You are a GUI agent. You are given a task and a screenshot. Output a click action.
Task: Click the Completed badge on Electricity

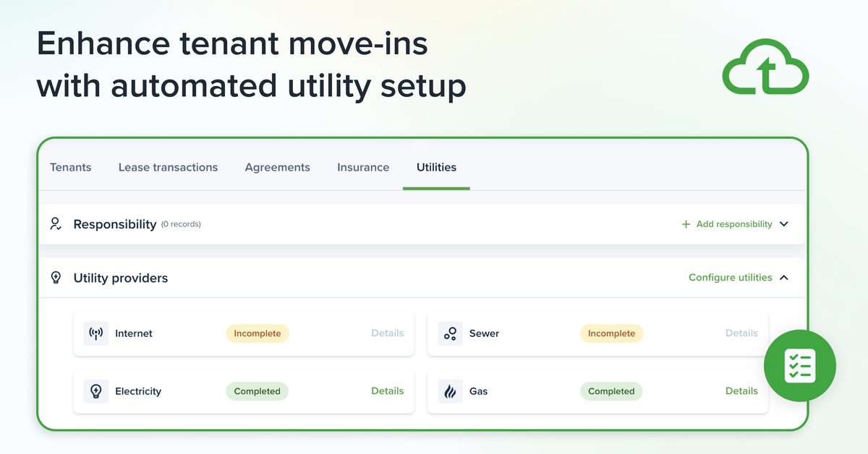click(x=257, y=391)
